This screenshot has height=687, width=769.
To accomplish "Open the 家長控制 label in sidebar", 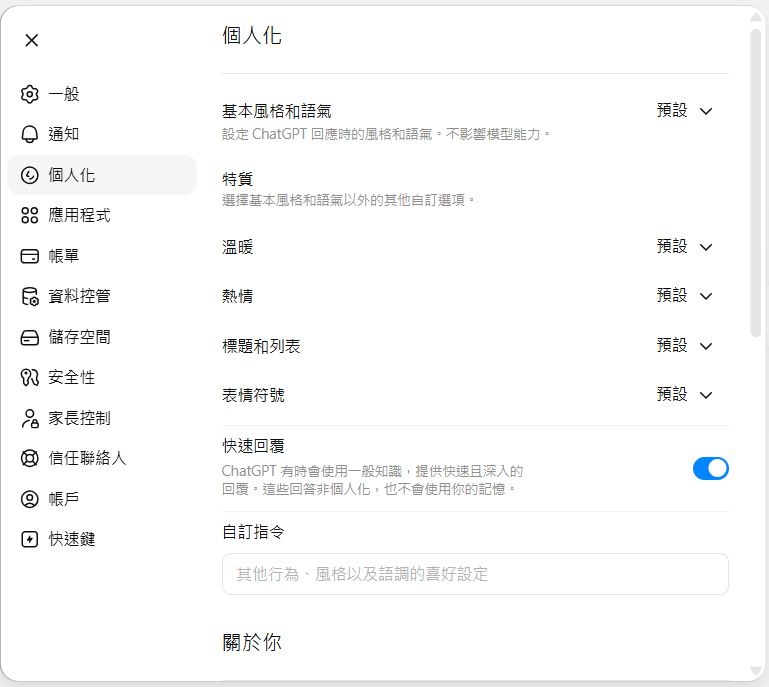I will click(x=79, y=418).
